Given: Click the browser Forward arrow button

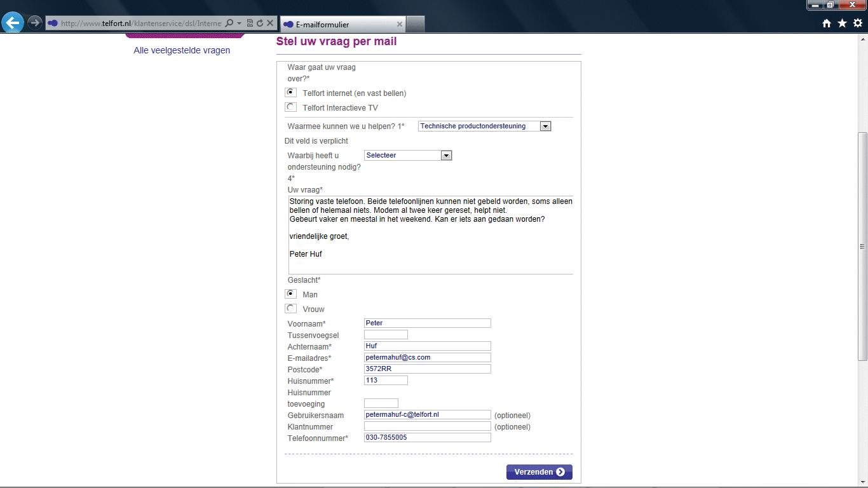Looking at the screenshot, I should (34, 23).
